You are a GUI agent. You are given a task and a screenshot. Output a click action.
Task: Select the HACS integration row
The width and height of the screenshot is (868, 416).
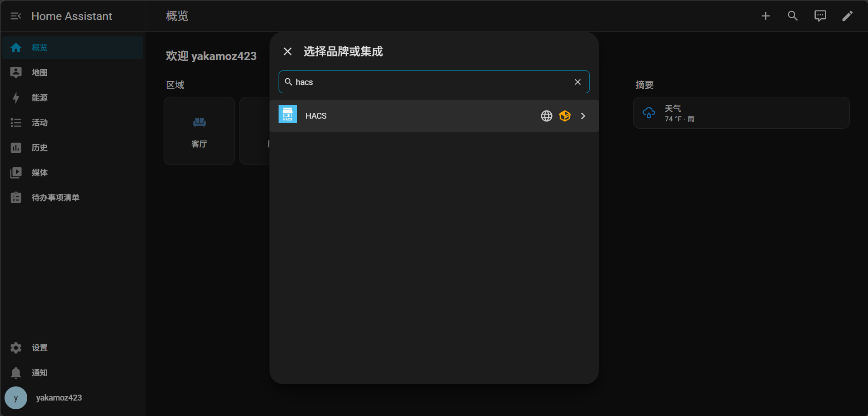click(x=434, y=116)
